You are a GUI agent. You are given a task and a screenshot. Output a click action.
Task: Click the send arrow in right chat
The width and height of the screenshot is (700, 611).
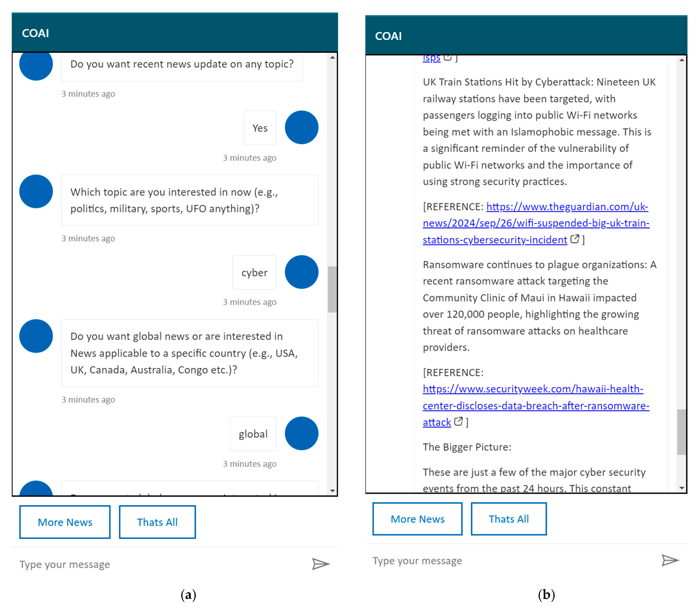click(670, 560)
